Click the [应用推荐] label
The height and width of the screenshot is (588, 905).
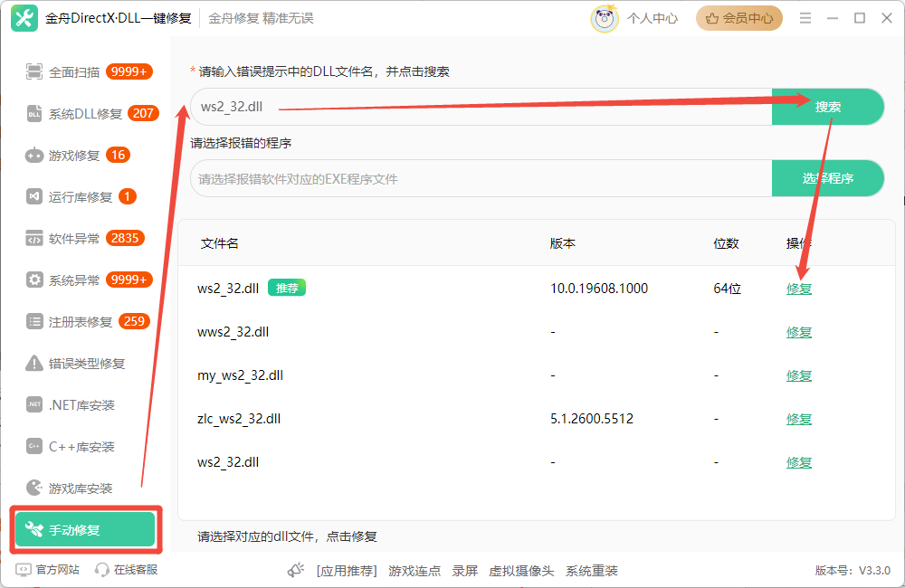[x=347, y=571]
